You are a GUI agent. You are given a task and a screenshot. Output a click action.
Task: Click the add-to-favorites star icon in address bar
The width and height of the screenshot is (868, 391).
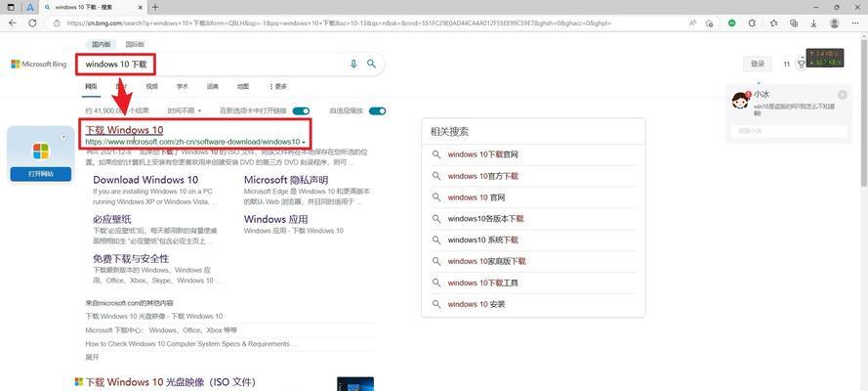point(709,23)
